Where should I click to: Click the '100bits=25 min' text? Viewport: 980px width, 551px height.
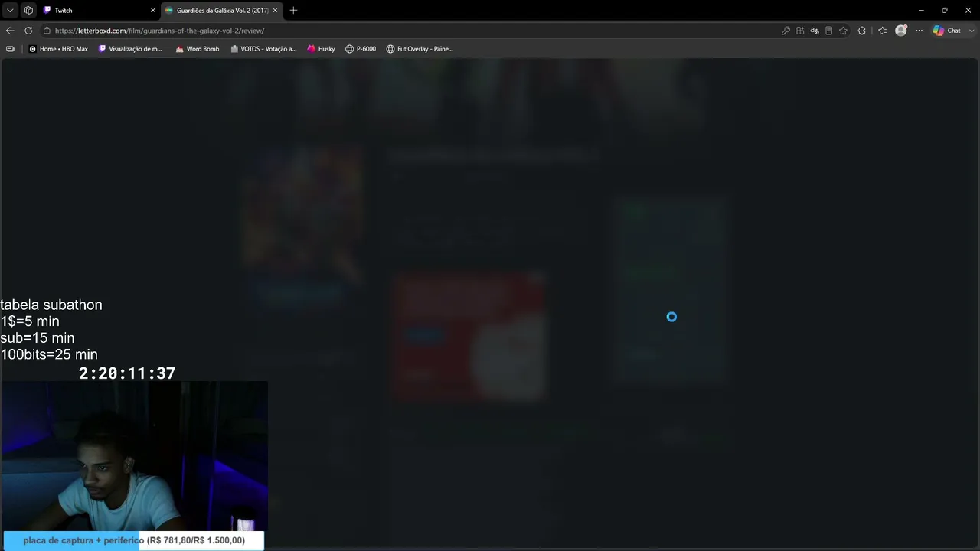tap(49, 354)
